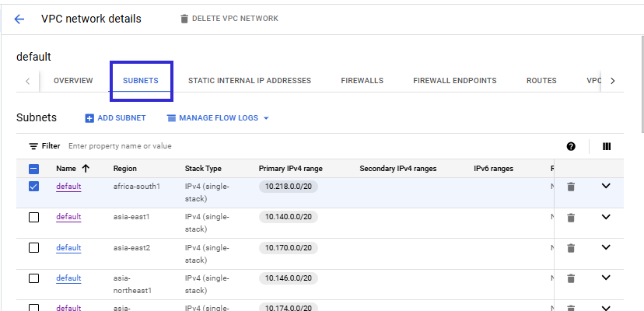The width and height of the screenshot is (644, 311).
Task: Click the africa-south1 region cell
Action: 137,187
